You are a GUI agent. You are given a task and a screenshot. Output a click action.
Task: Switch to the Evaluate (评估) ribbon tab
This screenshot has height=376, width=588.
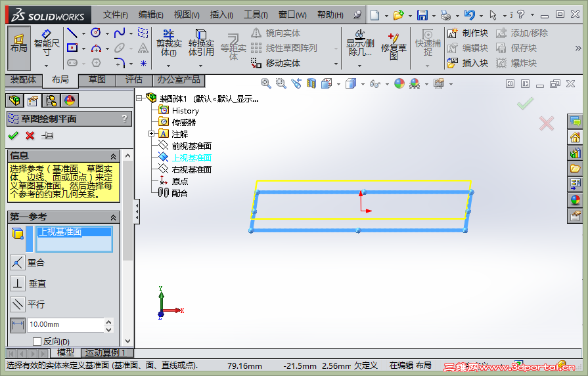pos(134,80)
